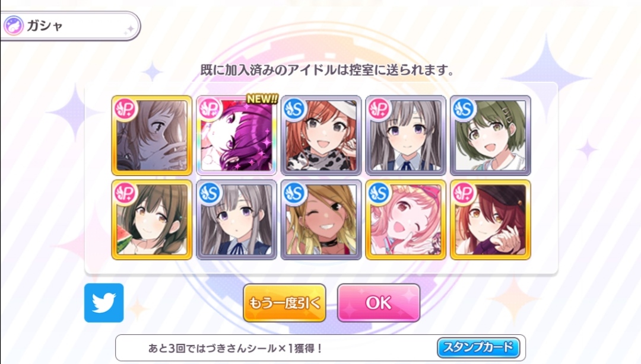Select the red-haired idol with cow scarf
The height and width of the screenshot is (364, 641).
pyautogui.click(x=321, y=136)
